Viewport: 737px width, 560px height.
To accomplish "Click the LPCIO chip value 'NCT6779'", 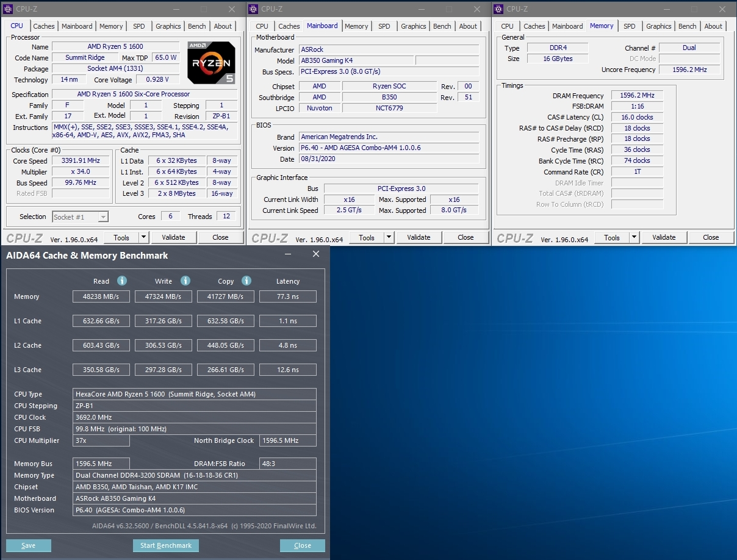I will click(389, 108).
